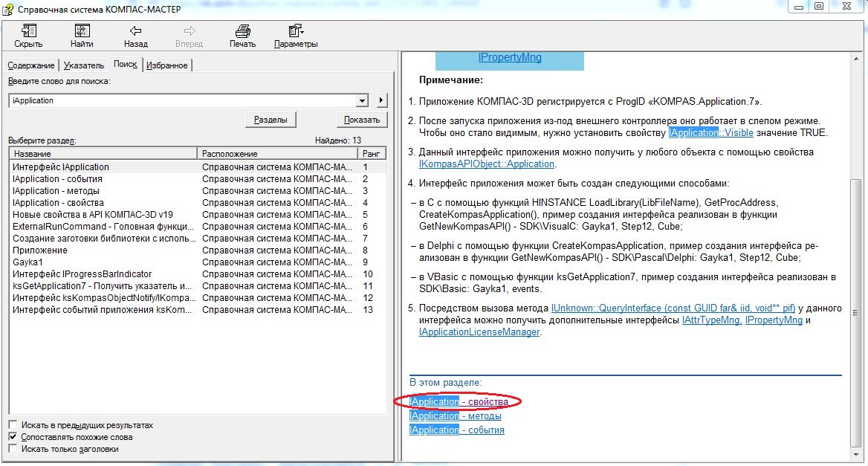Select the result IApplication - методы
Image resolution: width=868 pixels, height=466 pixels.
pos(198,191)
